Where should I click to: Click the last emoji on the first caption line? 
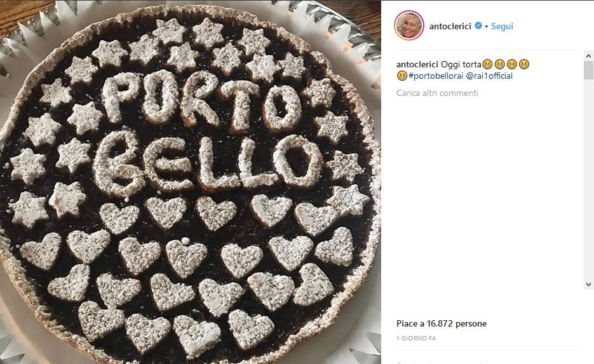[524, 64]
